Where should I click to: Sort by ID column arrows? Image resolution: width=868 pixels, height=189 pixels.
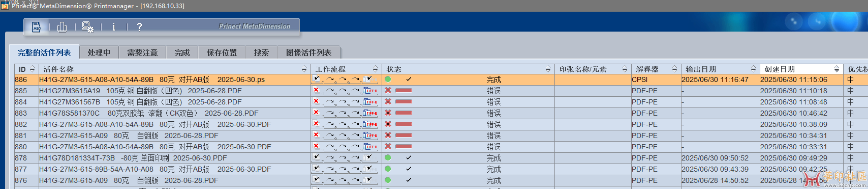[x=33, y=69]
